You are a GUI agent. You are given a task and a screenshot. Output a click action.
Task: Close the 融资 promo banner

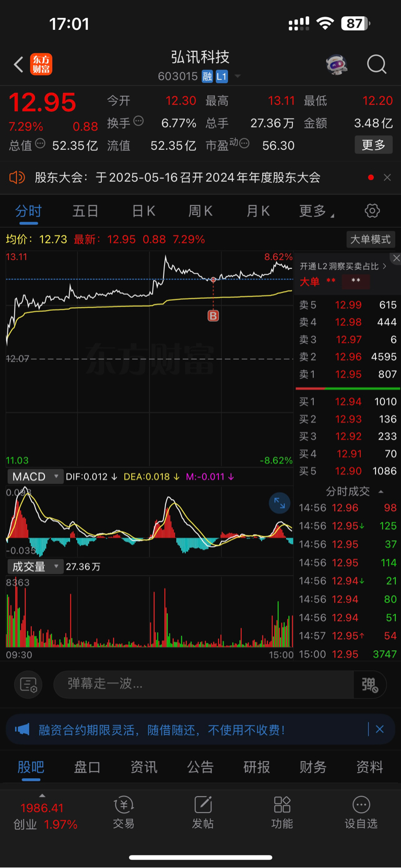380,730
